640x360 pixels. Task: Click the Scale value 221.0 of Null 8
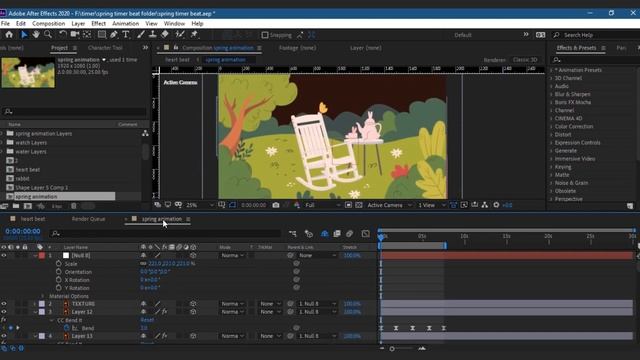point(154,264)
